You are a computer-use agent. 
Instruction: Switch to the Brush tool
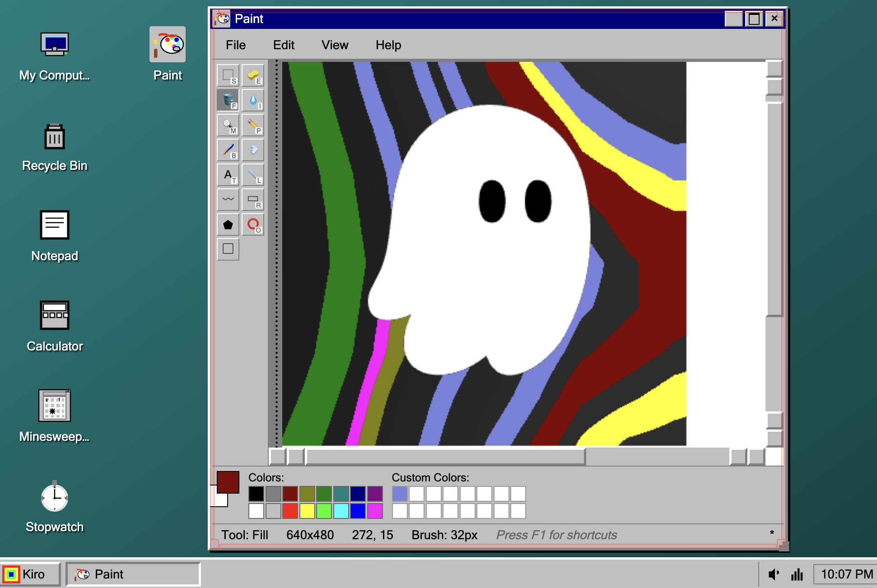pos(228,150)
